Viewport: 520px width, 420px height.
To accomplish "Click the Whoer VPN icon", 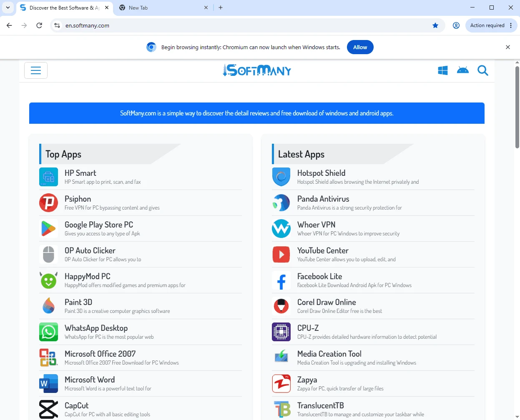I will coord(281,229).
